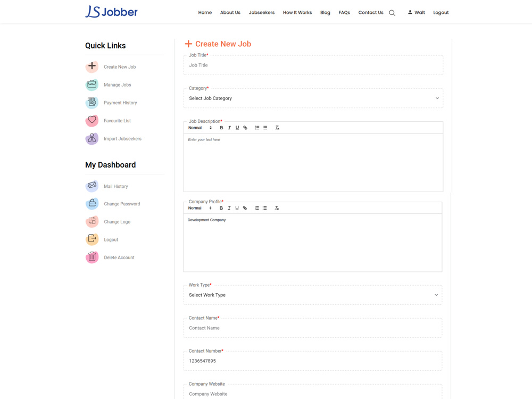Focus the Job Title input field
Viewport: 532px width, 399px height.
313,65
